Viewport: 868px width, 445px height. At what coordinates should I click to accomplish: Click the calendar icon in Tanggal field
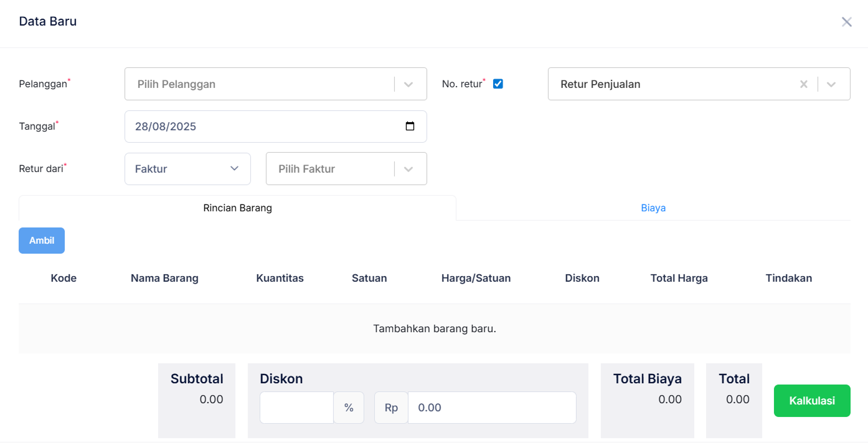410,127
